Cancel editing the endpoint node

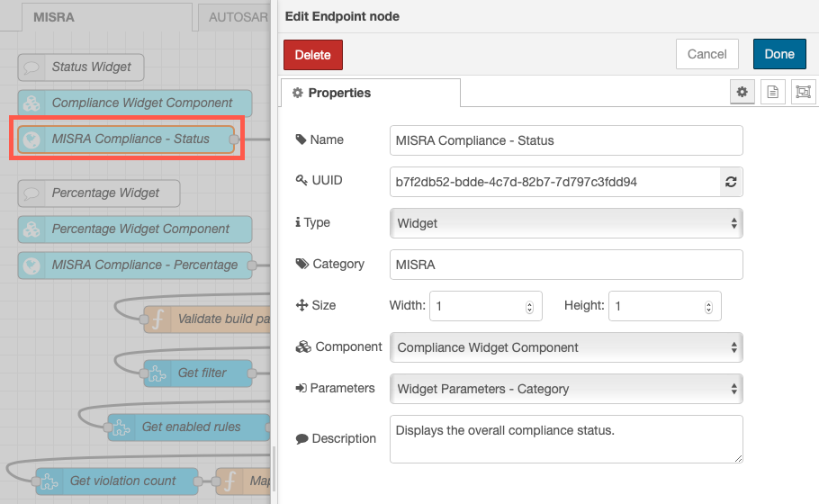coord(706,54)
